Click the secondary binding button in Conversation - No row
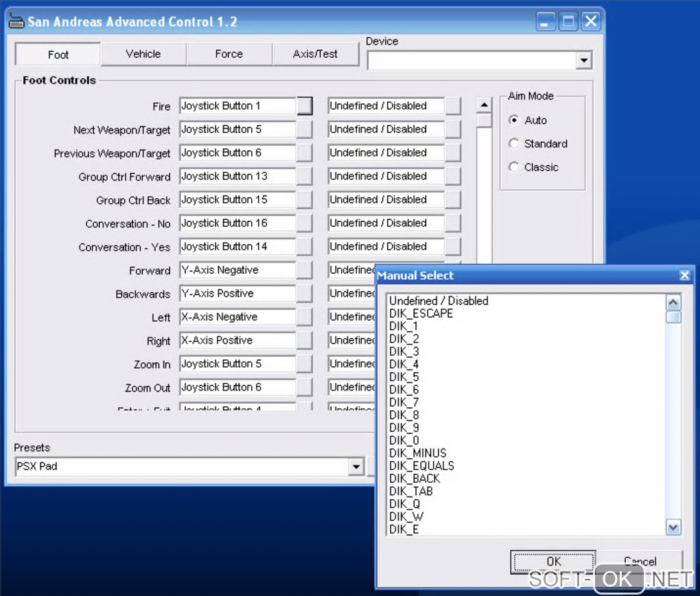700x596 pixels. 453,223
